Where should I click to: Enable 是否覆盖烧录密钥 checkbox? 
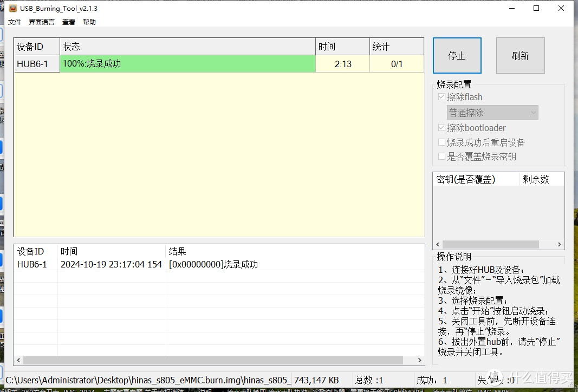tap(442, 156)
